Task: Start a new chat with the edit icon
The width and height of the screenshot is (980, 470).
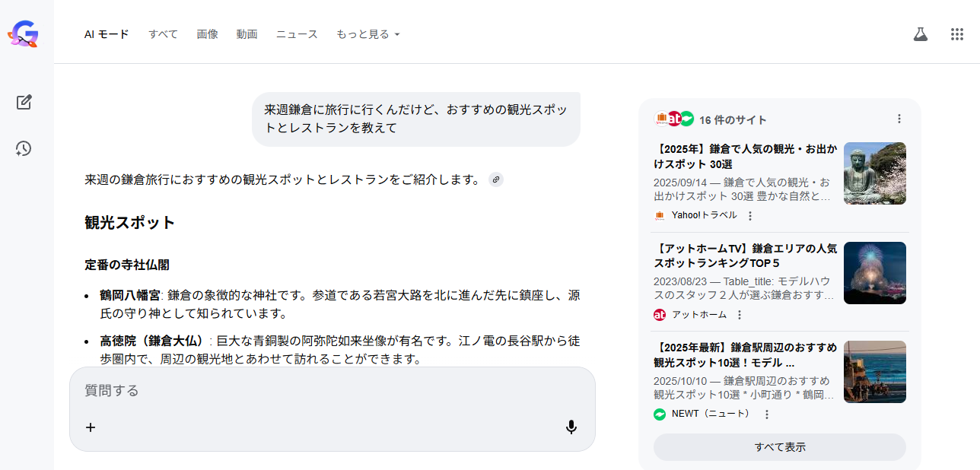Action: click(24, 102)
